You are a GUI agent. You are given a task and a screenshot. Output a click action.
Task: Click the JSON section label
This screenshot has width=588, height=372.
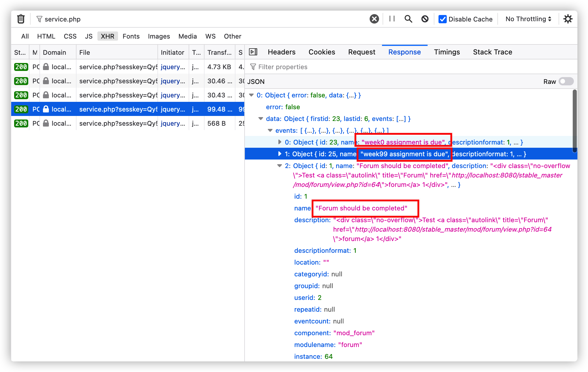(x=256, y=82)
